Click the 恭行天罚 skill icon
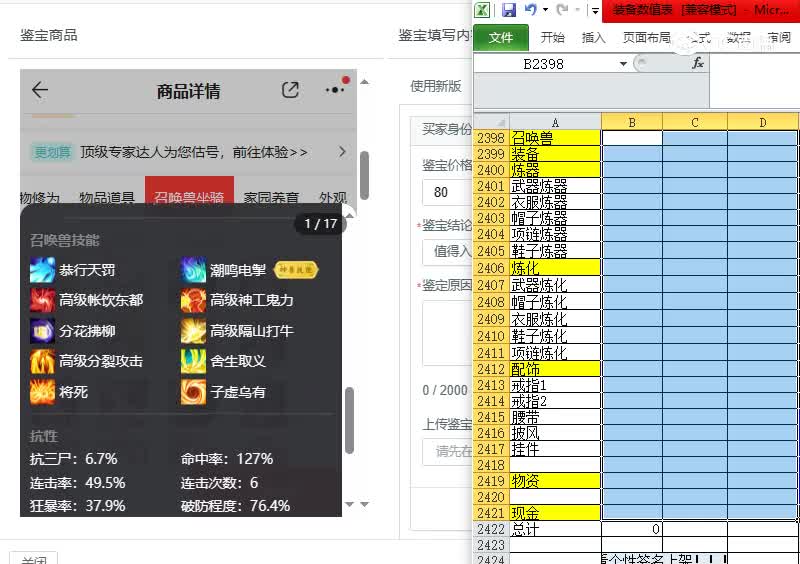 point(42,270)
